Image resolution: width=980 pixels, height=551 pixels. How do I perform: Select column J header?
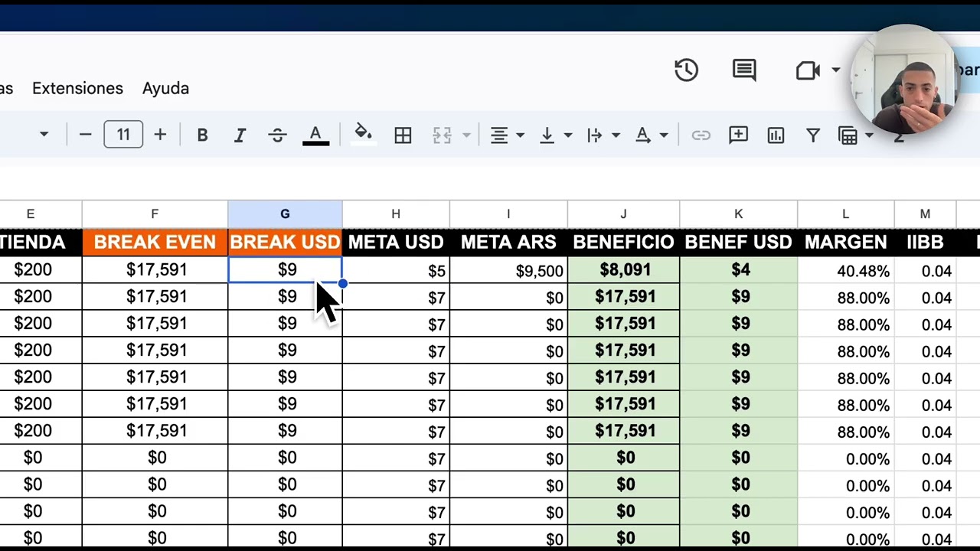pos(623,214)
